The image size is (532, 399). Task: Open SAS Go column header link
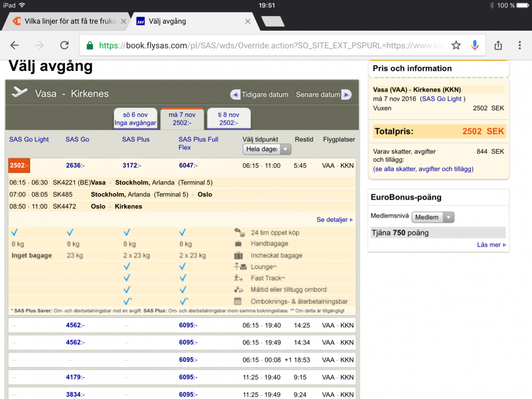pos(77,140)
